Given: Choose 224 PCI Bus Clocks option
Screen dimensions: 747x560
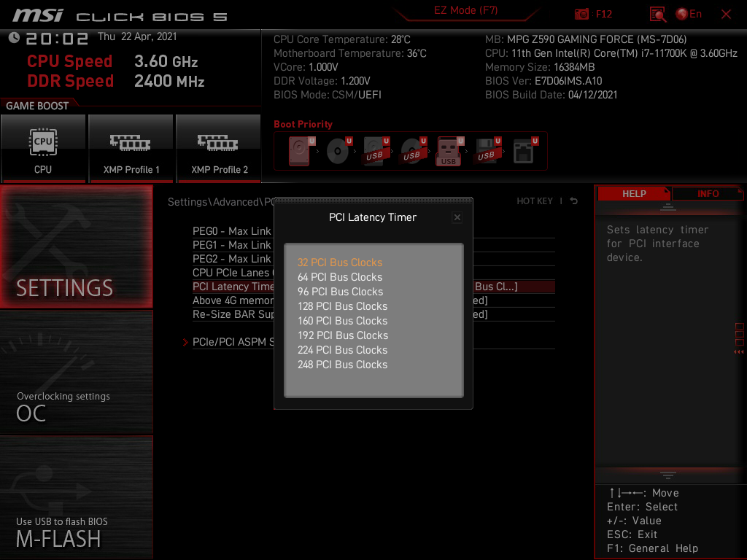Looking at the screenshot, I should click(x=343, y=350).
